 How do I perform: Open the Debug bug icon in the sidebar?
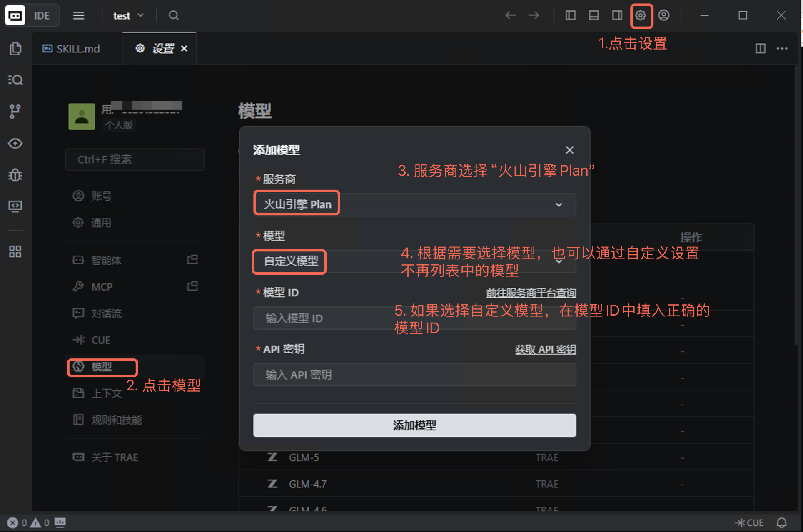15,175
